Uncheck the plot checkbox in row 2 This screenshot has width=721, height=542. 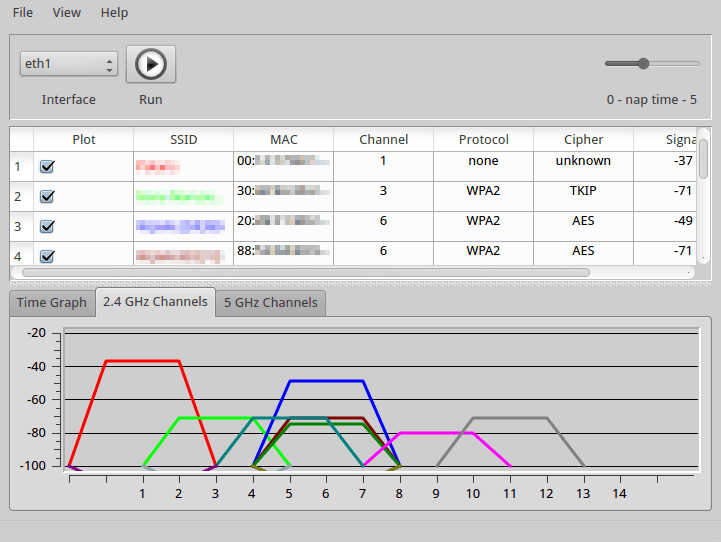47,197
